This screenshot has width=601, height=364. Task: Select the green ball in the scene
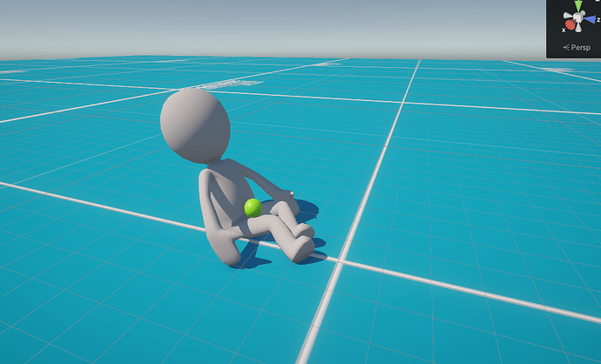point(253,207)
